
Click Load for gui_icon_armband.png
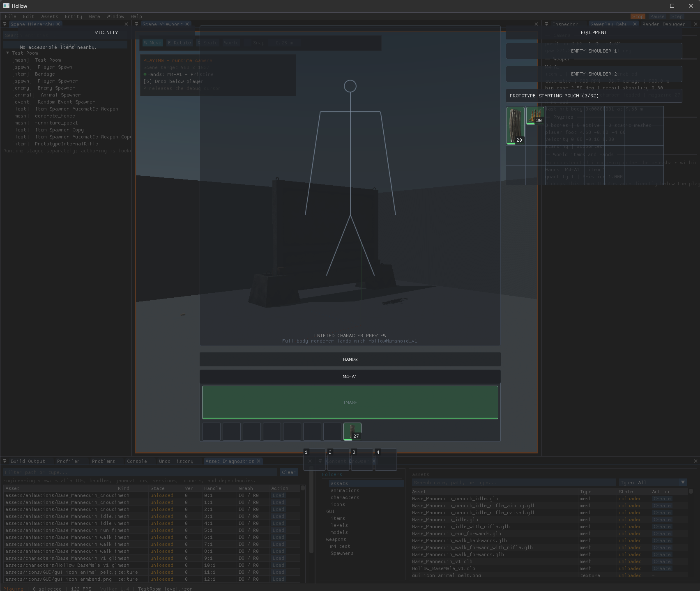click(278, 579)
